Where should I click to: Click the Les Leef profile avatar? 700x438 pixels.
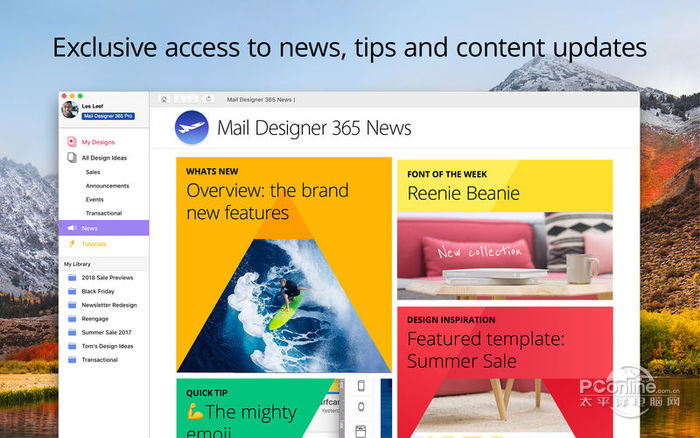click(70, 110)
